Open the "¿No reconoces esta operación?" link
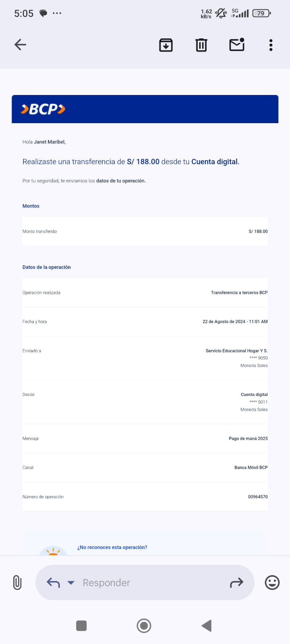 click(x=112, y=547)
